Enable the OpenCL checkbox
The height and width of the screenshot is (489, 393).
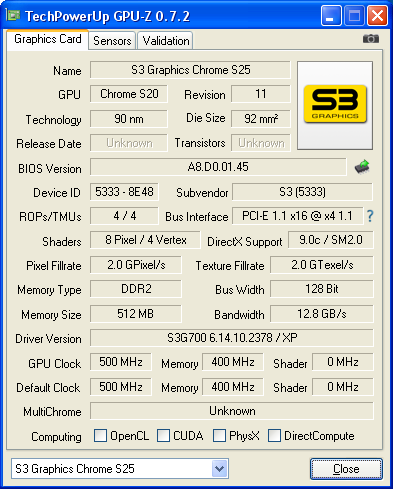point(100,436)
